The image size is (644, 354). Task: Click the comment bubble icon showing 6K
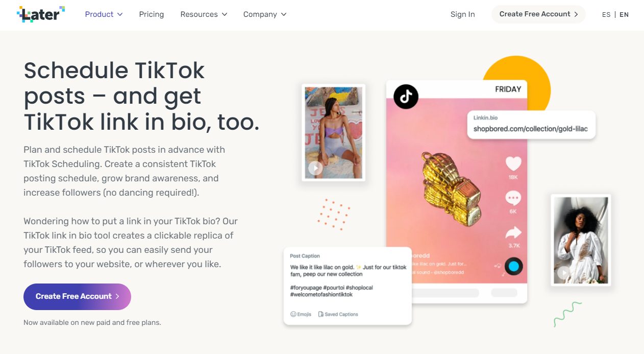pos(513,198)
